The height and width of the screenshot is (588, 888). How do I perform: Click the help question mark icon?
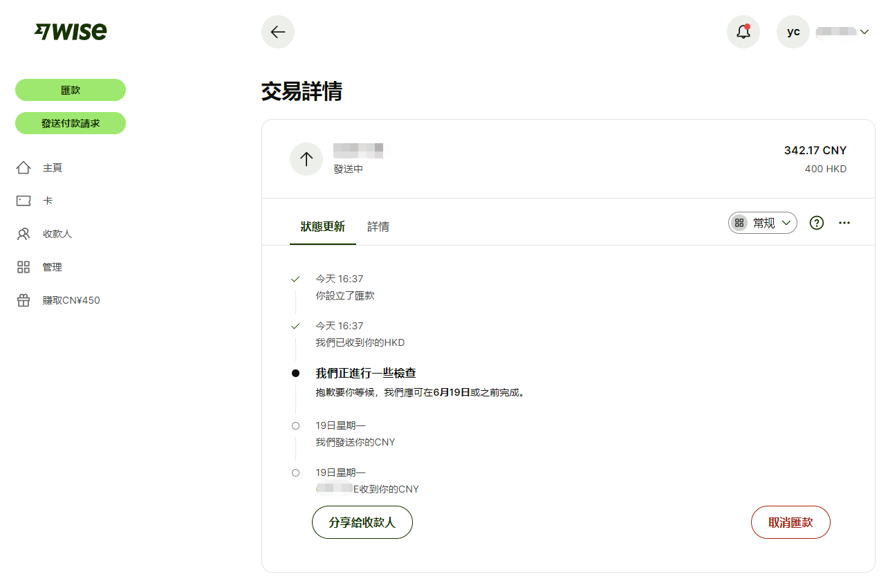click(817, 223)
